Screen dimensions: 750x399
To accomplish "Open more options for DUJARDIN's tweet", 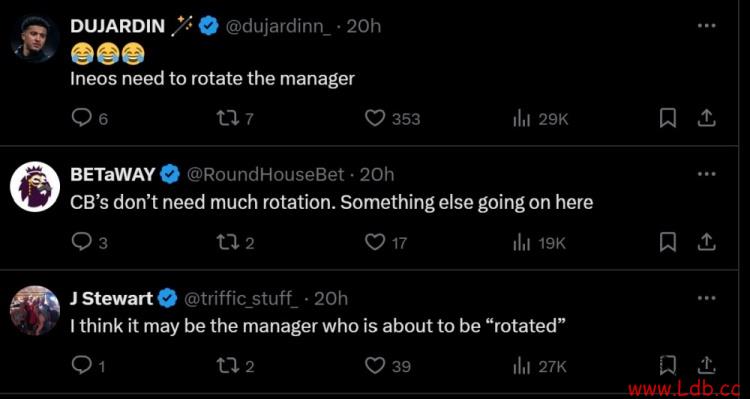I will pyautogui.click(x=706, y=25).
